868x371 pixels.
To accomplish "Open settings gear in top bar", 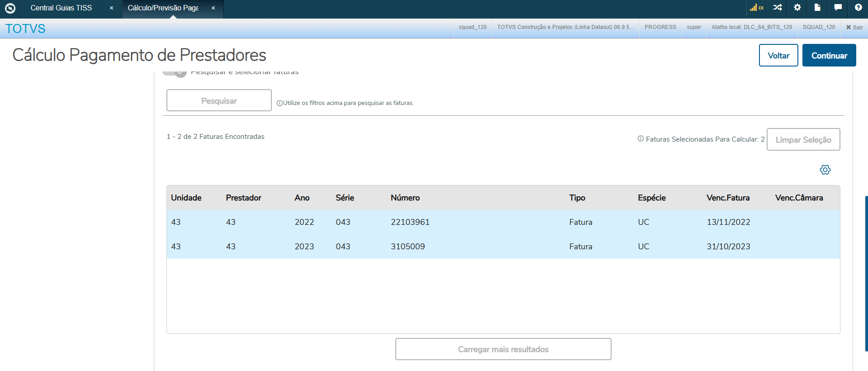I will click(797, 8).
